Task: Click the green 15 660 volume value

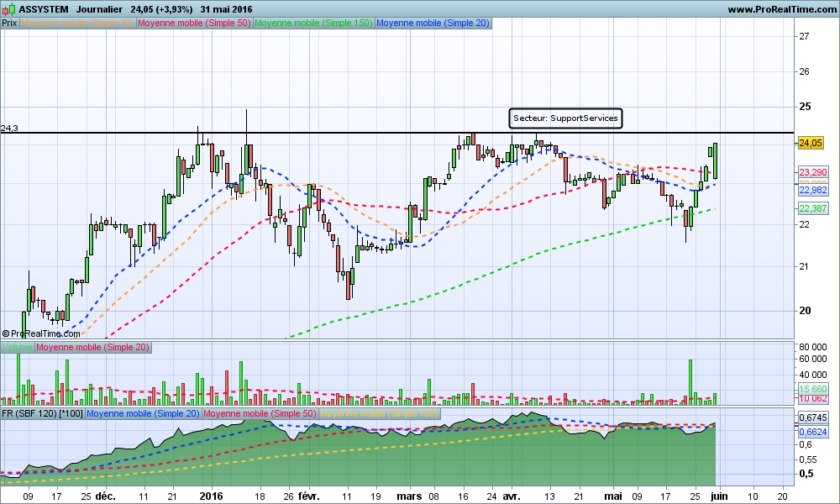Action: click(812, 389)
